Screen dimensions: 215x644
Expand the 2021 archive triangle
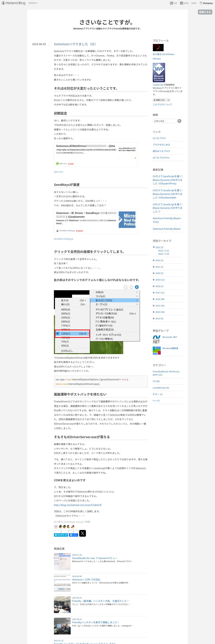coord(154,267)
